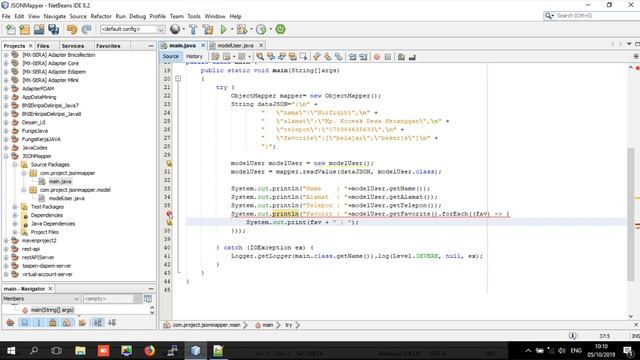Click the Toggle Bookmark editor icon
The image size is (640, 360).
point(338,57)
